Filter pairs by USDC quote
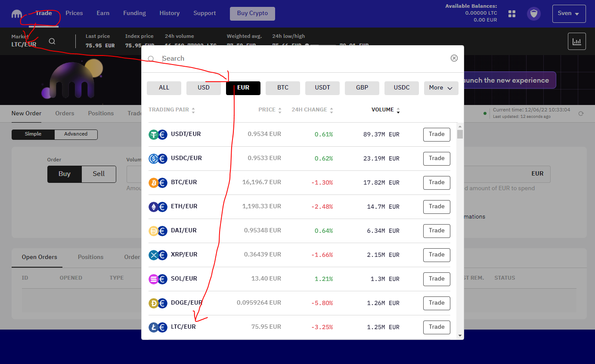 pos(402,88)
